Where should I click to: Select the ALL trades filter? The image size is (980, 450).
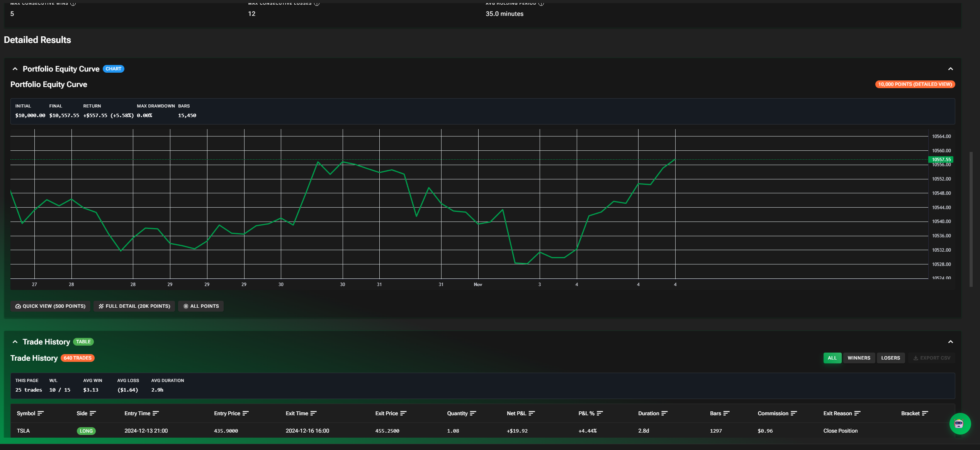(x=832, y=358)
